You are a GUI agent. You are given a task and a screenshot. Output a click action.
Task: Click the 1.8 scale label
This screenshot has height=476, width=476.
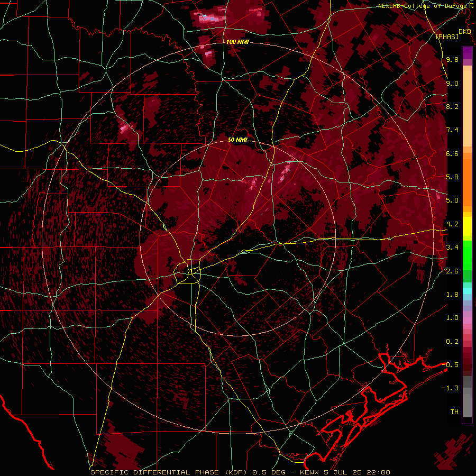pyautogui.click(x=452, y=295)
